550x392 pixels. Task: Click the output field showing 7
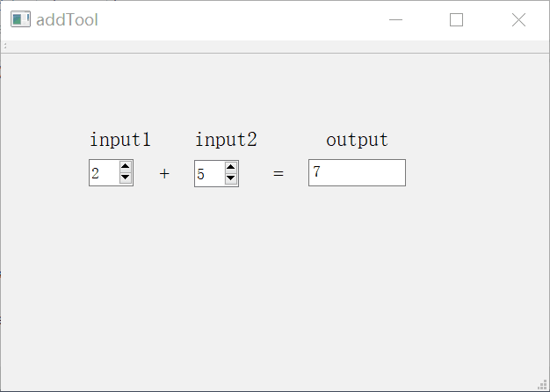(x=357, y=173)
